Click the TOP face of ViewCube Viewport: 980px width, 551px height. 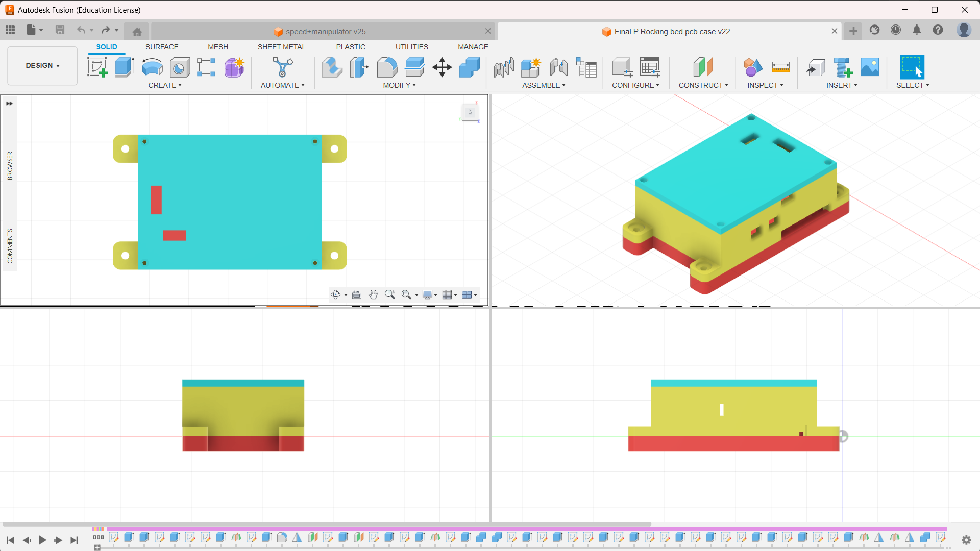click(470, 113)
